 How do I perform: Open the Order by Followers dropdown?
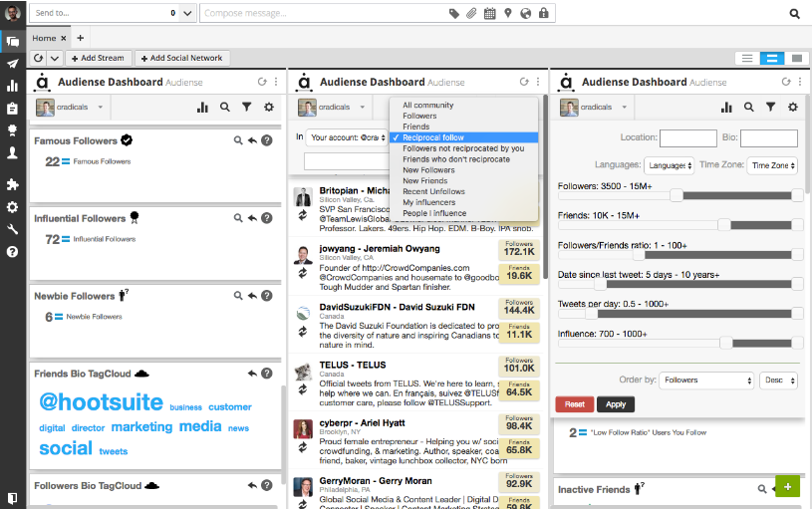707,381
